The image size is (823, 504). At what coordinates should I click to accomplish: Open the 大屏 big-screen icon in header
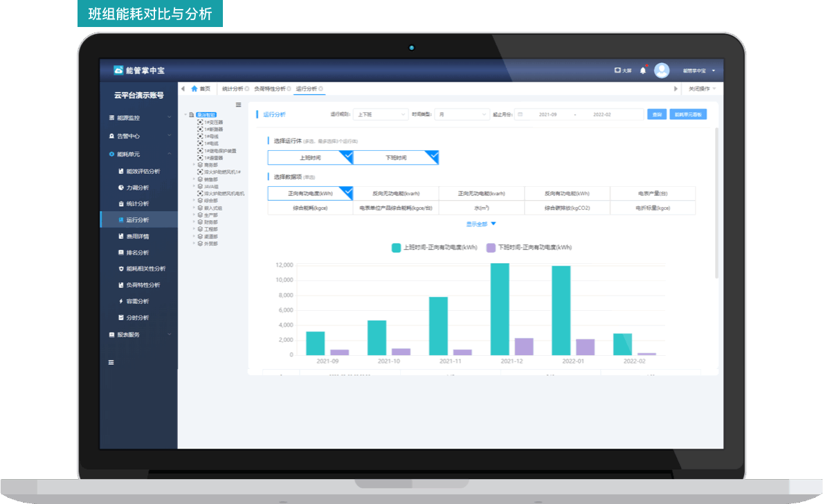tap(618, 71)
